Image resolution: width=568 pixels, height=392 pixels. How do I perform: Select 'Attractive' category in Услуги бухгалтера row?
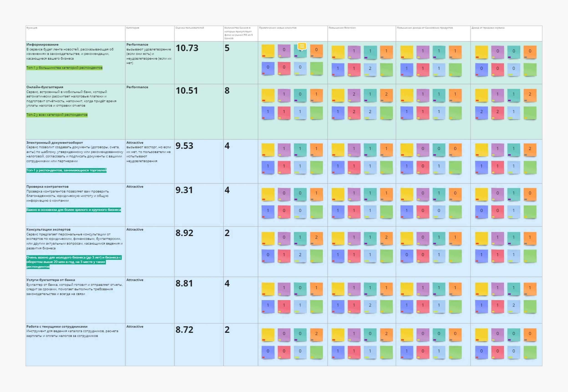pyautogui.click(x=135, y=280)
